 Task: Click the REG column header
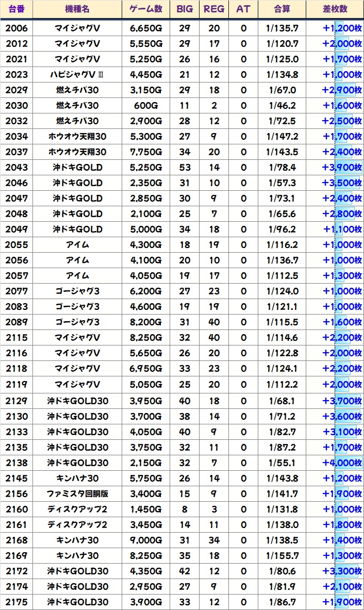pos(214,9)
